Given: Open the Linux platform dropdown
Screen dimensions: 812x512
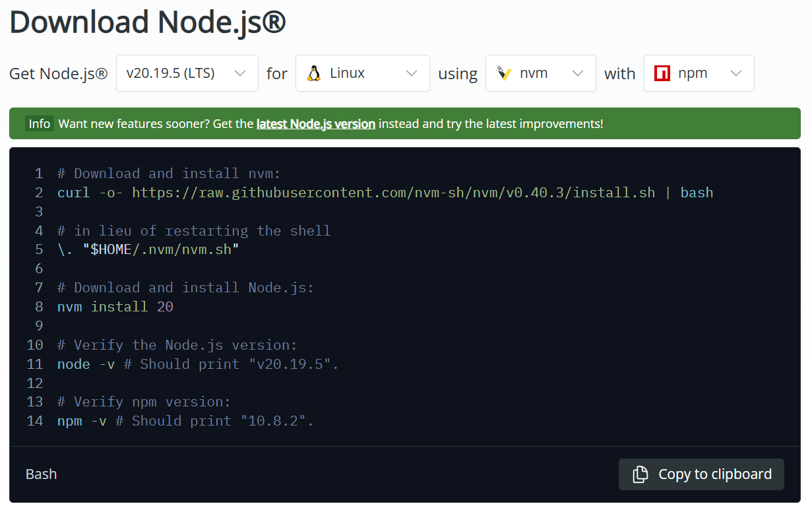Looking at the screenshot, I should [x=363, y=73].
